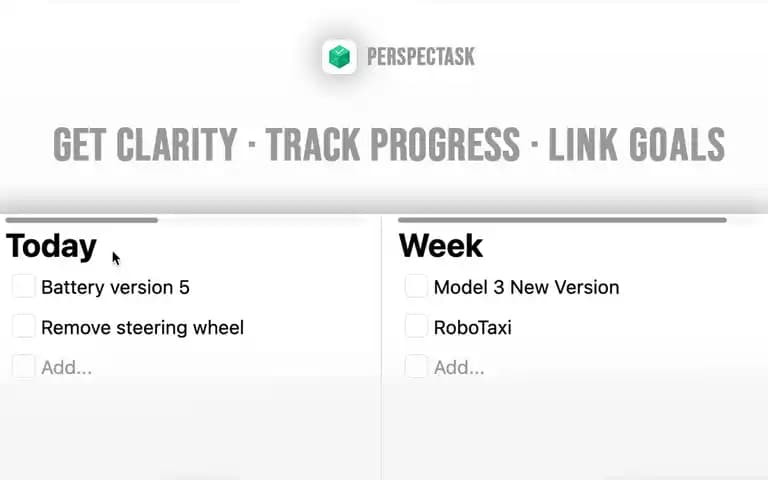
Task: Toggle the RoboTaxi task checkbox
Action: coord(416,326)
